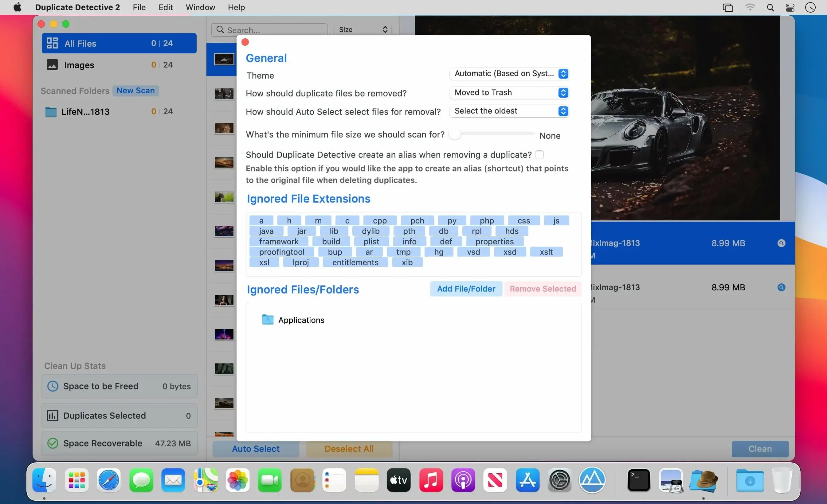
Task: Click the reveal magnifier icon in highlighted row
Action: coord(781,243)
